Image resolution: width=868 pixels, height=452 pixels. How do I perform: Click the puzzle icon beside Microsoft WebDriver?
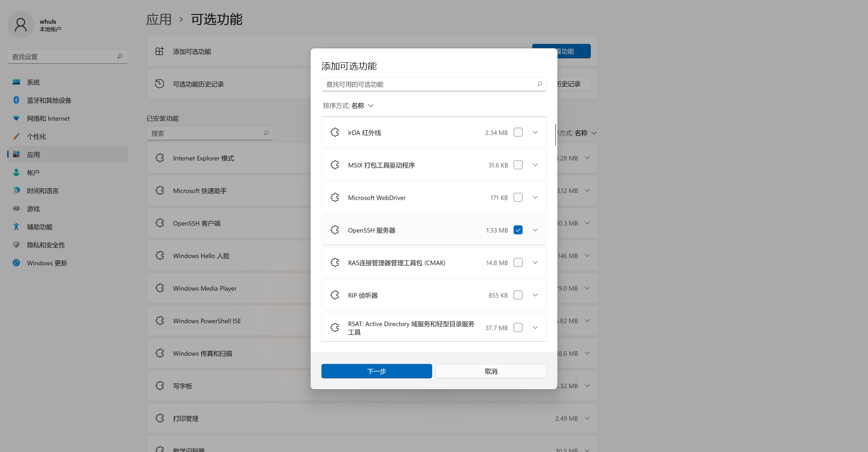(x=335, y=198)
